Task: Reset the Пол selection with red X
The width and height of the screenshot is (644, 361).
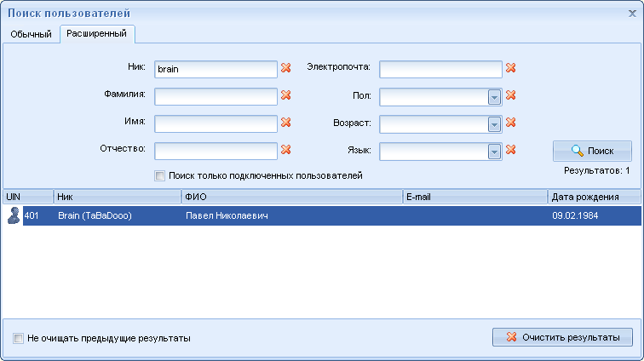Action: [511, 96]
